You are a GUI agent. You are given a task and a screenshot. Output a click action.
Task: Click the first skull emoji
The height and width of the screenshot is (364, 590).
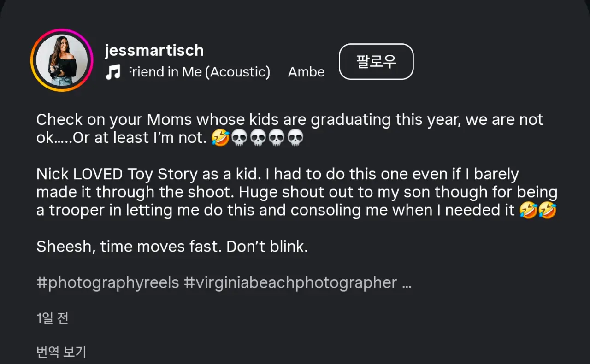click(x=239, y=138)
